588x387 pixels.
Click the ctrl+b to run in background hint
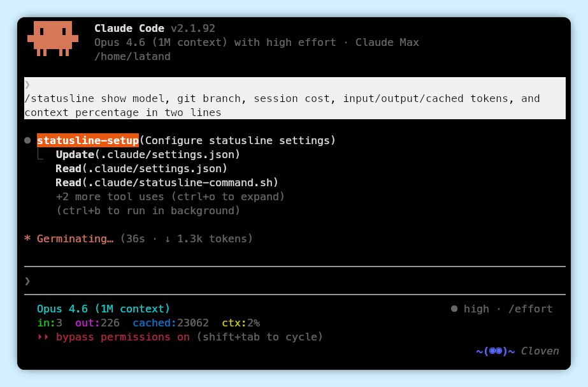148,210
